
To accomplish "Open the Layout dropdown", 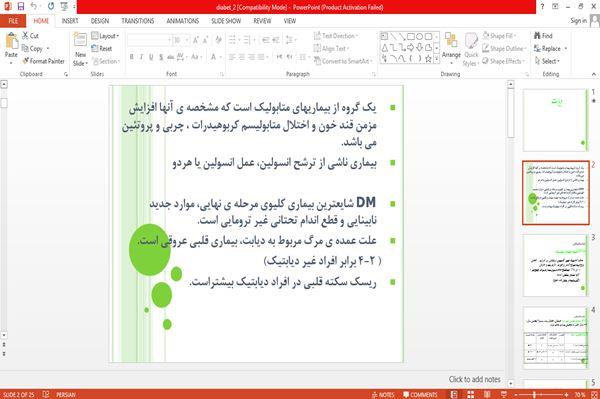I will (x=105, y=36).
